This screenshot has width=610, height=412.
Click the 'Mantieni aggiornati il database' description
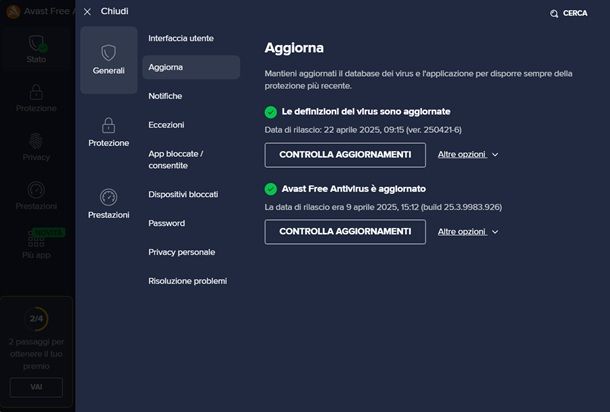pos(418,80)
